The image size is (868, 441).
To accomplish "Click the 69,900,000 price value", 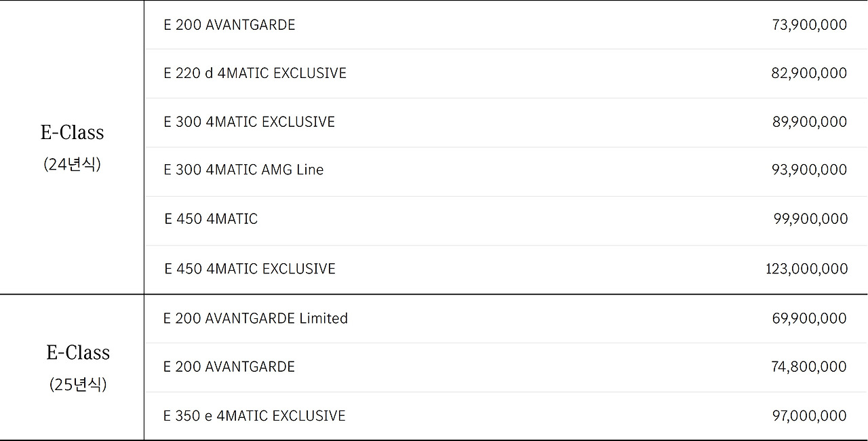I will click(x=809, y=319).
